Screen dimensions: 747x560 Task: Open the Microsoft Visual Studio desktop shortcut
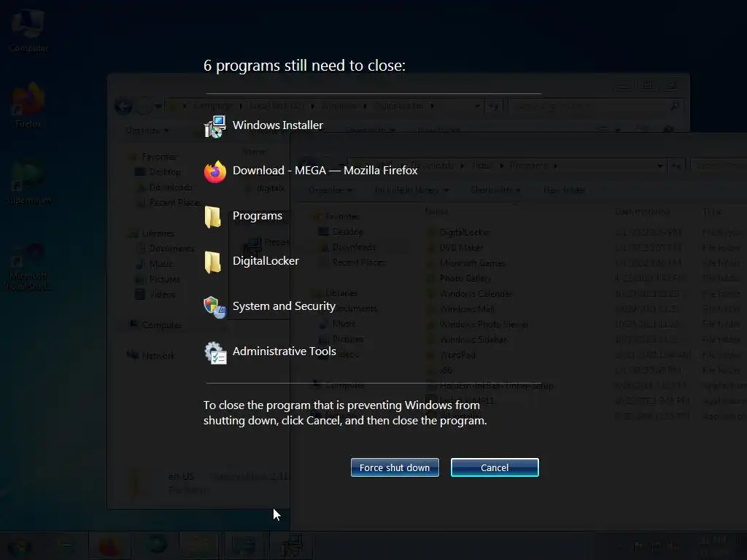pyautogui.click(x=28, y=268)
